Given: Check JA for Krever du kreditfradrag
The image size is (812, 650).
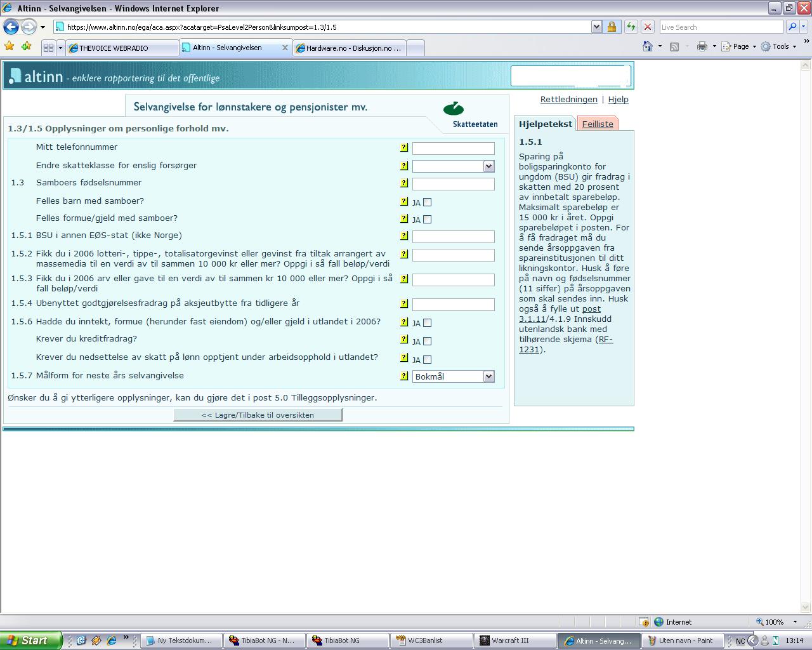Looking at the screenshot, I should (x=427, y=342).
